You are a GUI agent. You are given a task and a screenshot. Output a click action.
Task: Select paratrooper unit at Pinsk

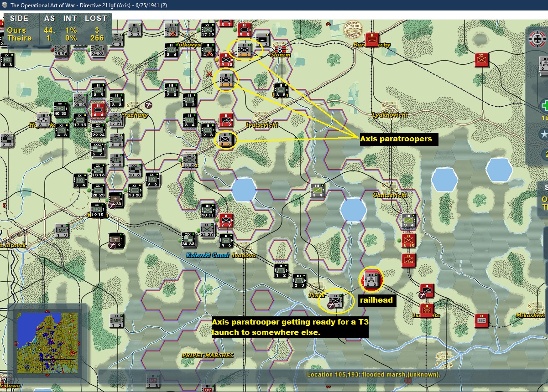335,301
